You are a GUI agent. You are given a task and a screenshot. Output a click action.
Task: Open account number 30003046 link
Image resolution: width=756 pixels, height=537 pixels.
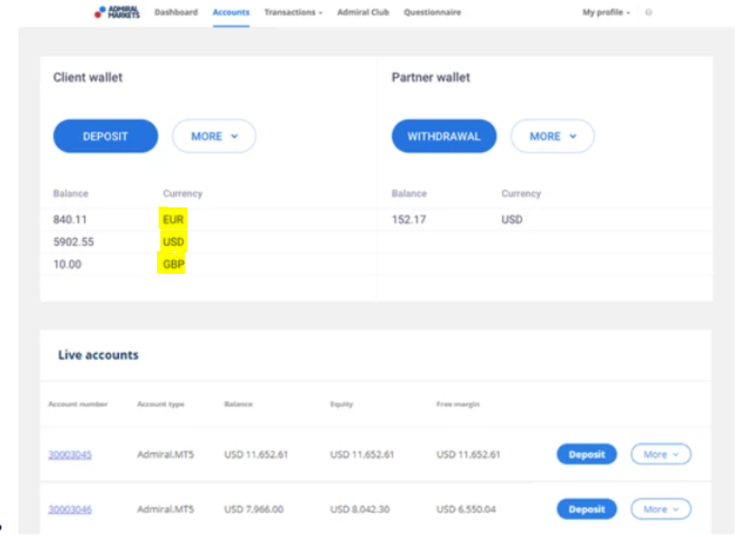[70, 509]
